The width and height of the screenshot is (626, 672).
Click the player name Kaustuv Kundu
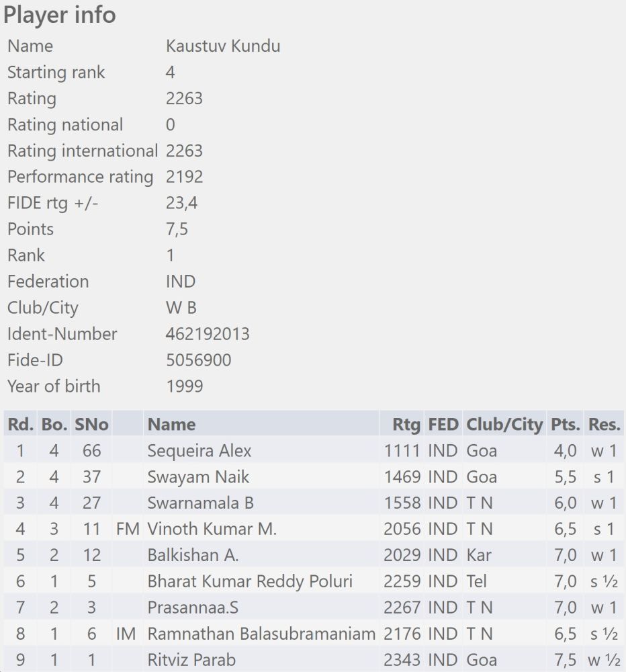click(223, 46)
